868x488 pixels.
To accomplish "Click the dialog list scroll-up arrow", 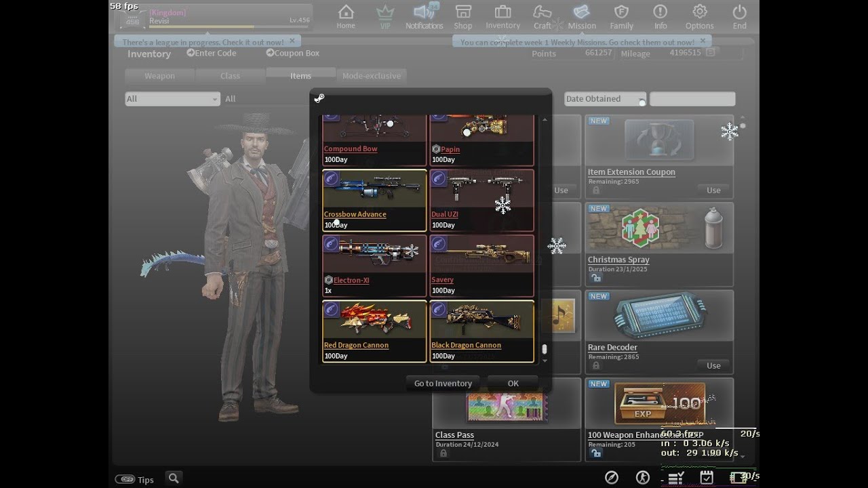I will [544, 120].
